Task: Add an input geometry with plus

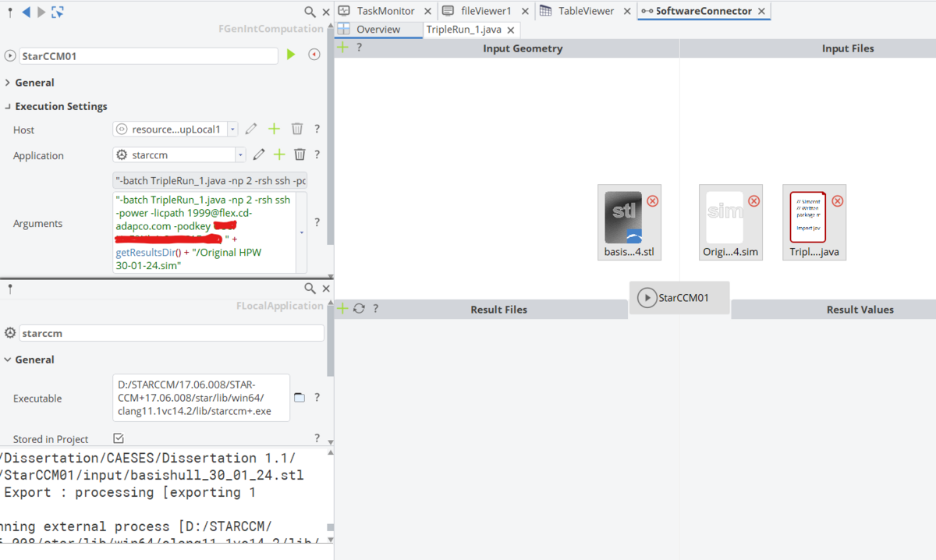Action: tap(342, 48)
